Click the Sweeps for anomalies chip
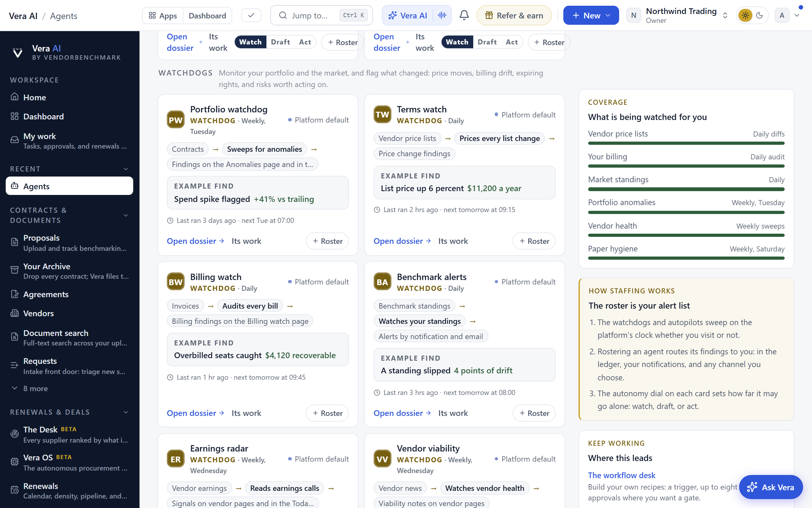The image size is (812, 508). (265, 149)
